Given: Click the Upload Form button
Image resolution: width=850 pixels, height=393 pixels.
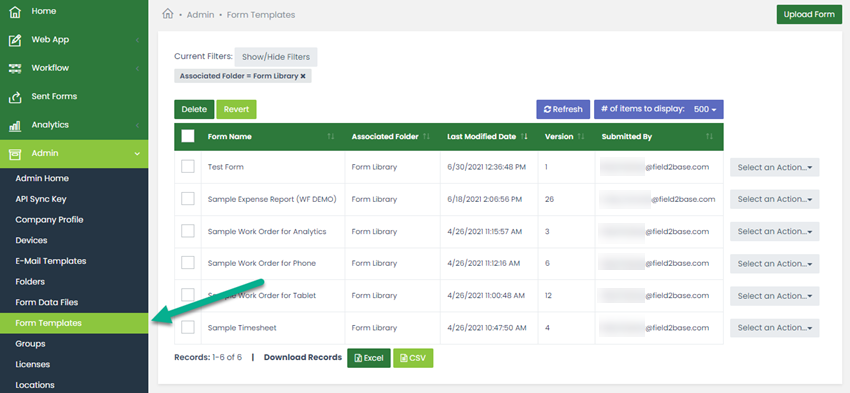Looking at the screenshot, I should (809, 15).
